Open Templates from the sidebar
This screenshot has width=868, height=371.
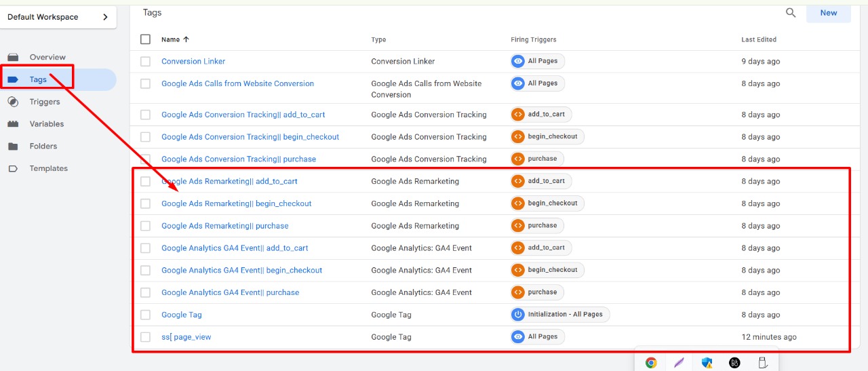click(48, 169)
